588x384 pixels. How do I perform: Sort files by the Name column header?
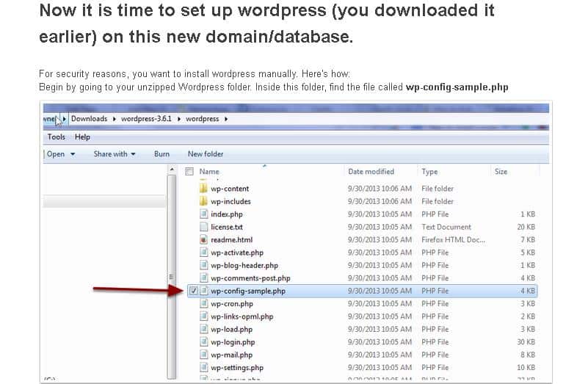click(x=209, y=171)
